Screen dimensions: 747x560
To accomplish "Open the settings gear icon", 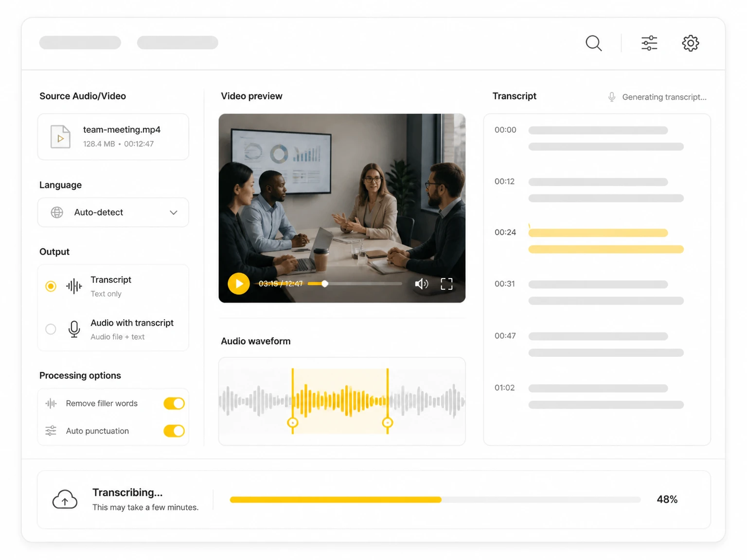I will [690, 43].
